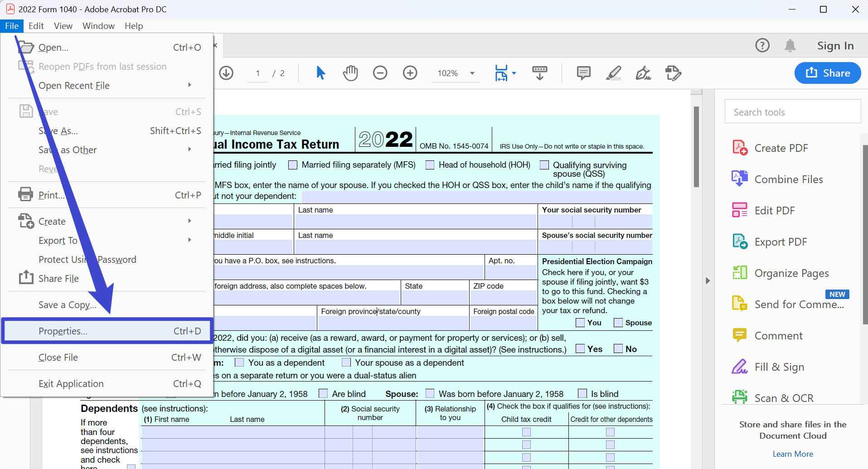Select the Highlight text tool
This screenshot has width=868, height=469.
613,73
